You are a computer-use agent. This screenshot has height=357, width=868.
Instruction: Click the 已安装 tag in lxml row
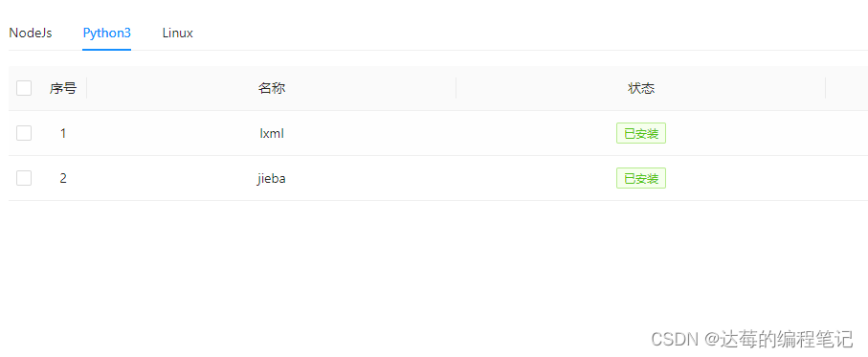pyautogui.click(x=641, y=133)
